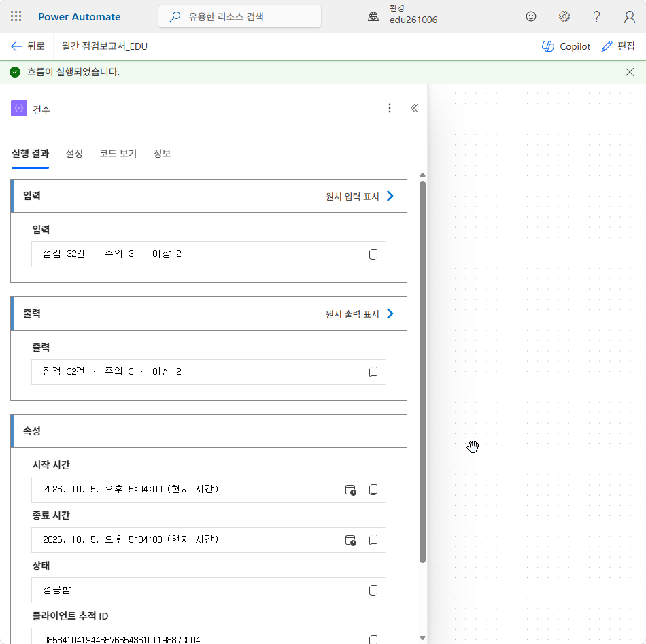Click the results panel scrollbar thumb
This screenshot has height=644, width=646.
tap(422, 372)
